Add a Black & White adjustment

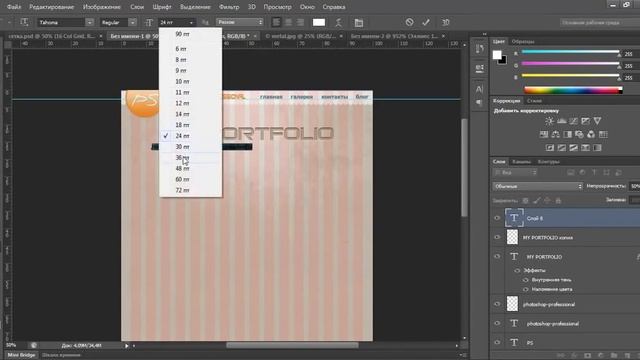coord(567,134)
